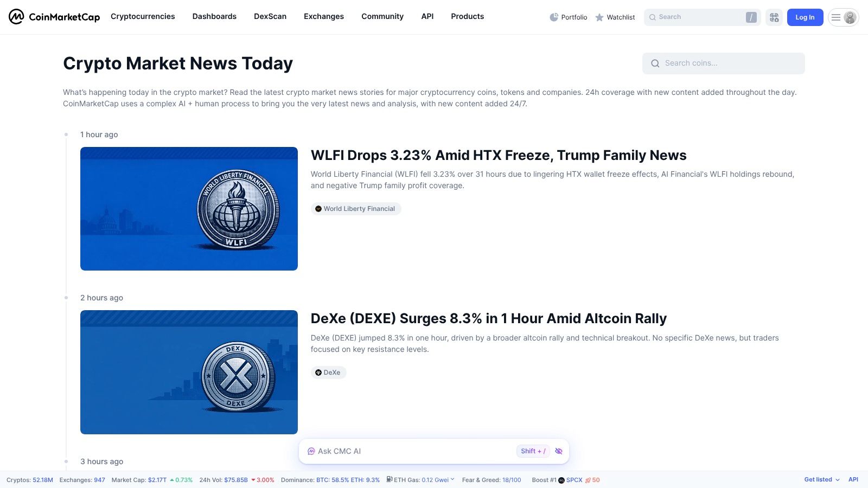Click the 24h Vol $75.85B value

pyautogui.click(x=236, y=480)
